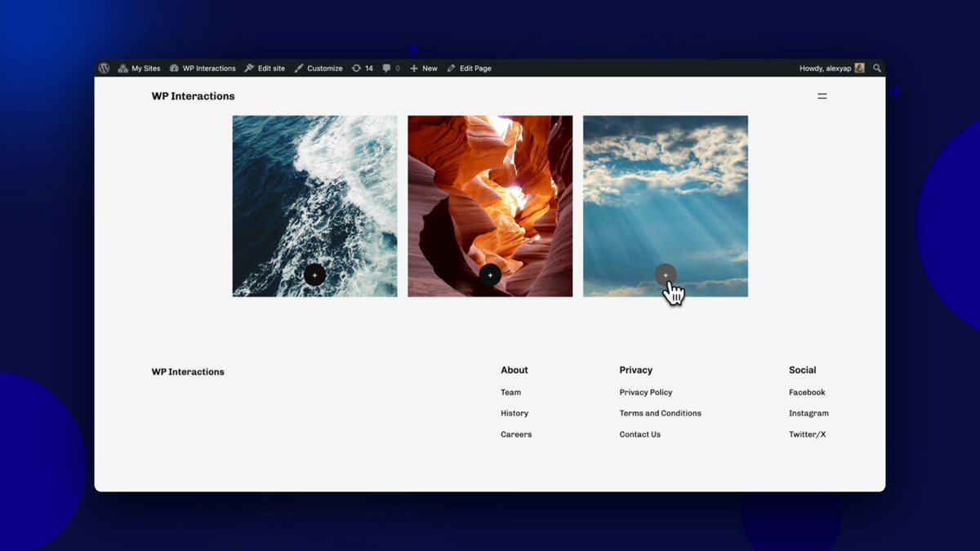Click the plus button on sky image
This screenshot has width=980, height=551.
point(666,275)
